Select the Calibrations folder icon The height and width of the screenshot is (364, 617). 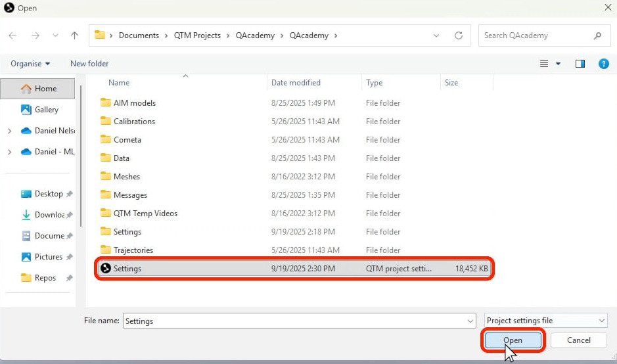pos(105,121)
